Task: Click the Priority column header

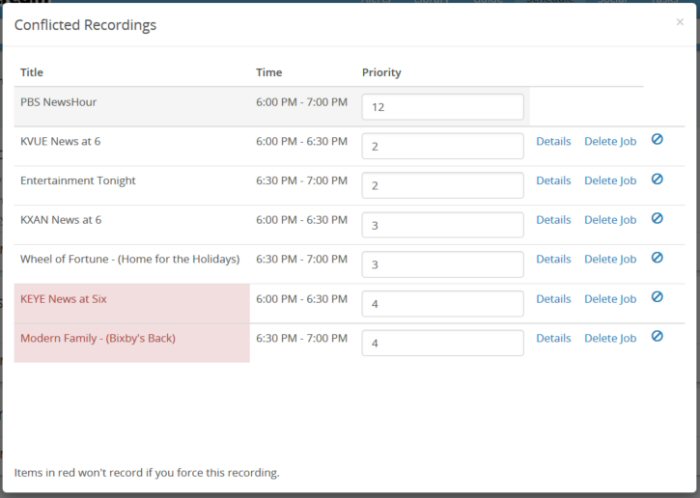Action: (x=381, y=72)
